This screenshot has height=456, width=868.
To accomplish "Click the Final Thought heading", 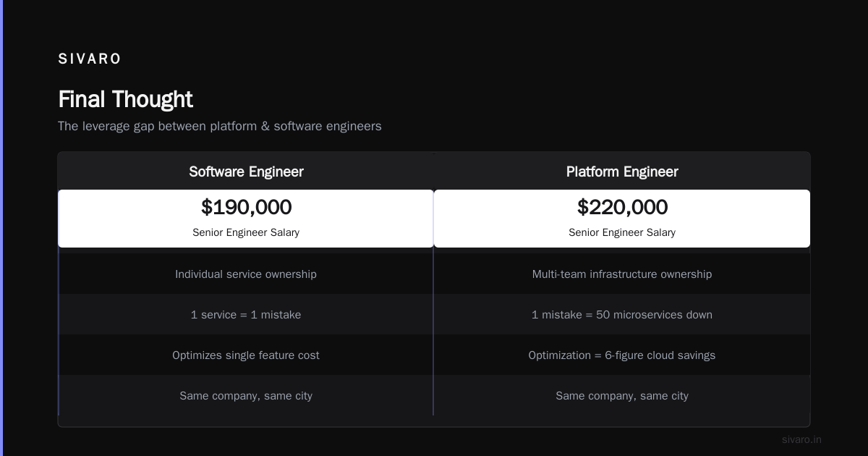I will pyautogui.click(x=125, y=99).
